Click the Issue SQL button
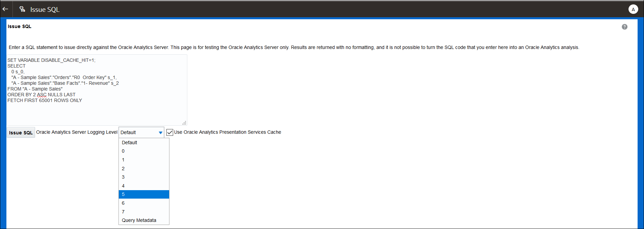Screen dimensions: 644x229 [x=21, y=132]
